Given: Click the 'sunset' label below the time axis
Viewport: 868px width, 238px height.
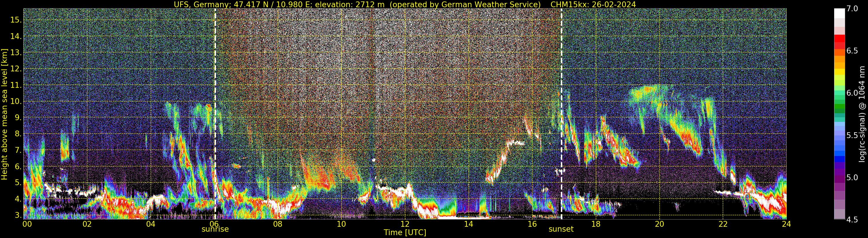Looking at the screenshot, I should coord(561,229).
